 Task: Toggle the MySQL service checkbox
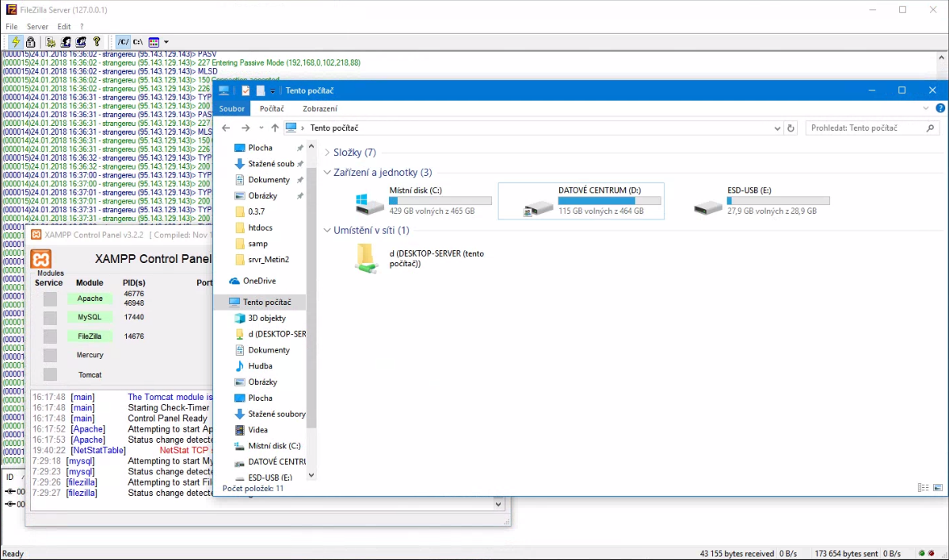50,318
